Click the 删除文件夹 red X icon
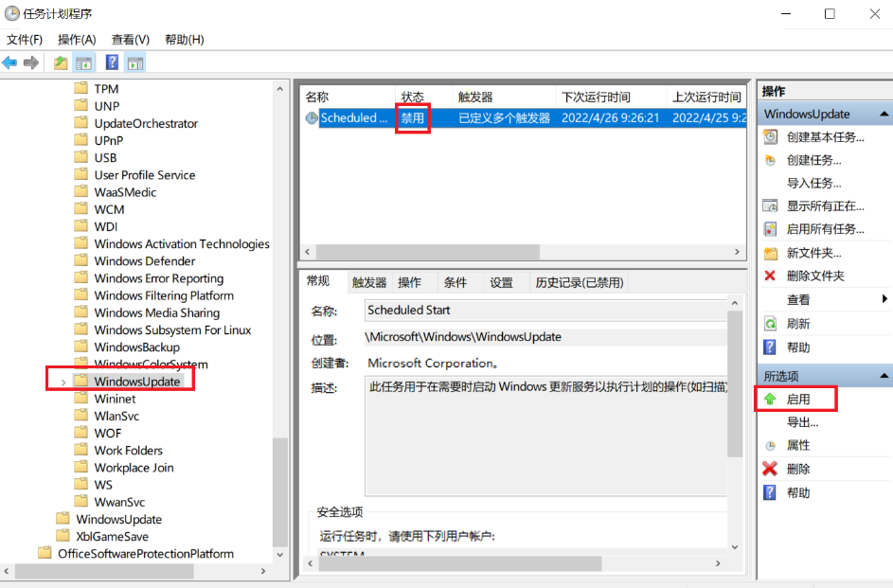 [x=771, y=276]
